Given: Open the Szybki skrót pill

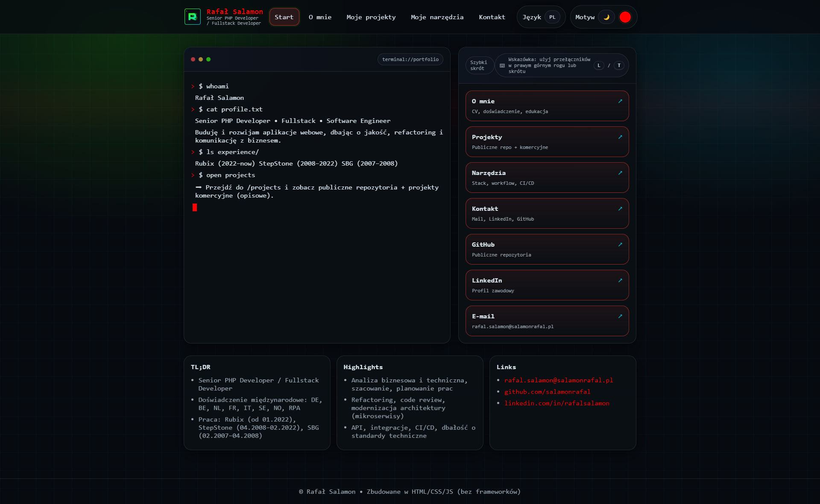Looking at the screenshot, I should point(479,65).
